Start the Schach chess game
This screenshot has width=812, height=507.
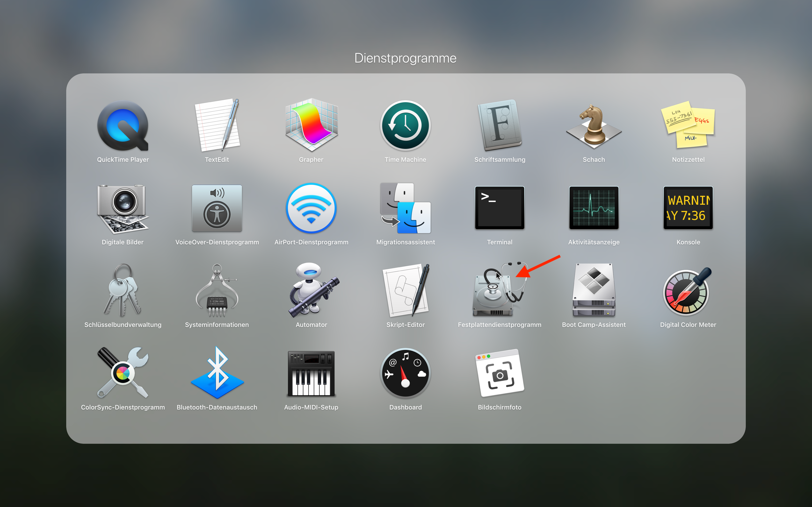tap(594, 125)
